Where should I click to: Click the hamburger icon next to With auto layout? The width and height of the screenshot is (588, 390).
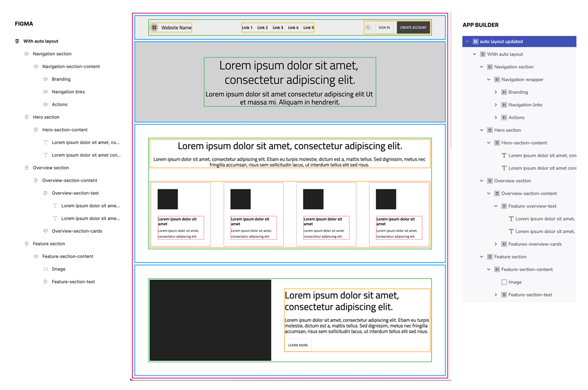17,41
